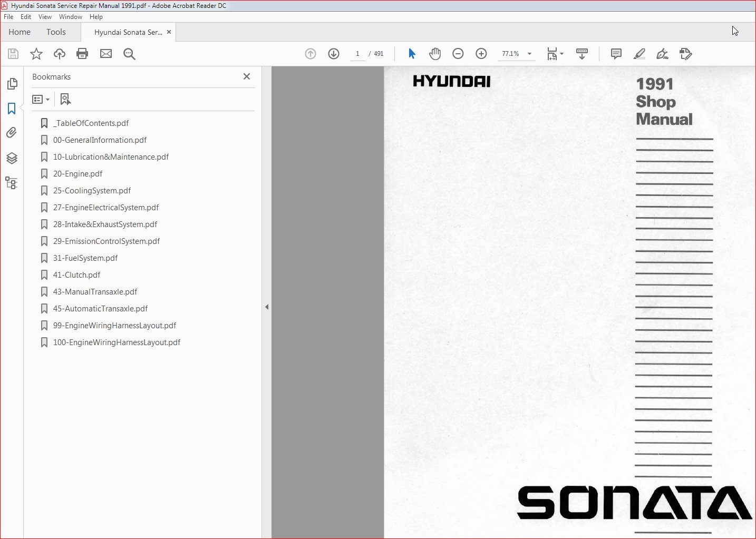Bookmark this file with the star icon
This screenshot has width=756, height=539.
point(36,54)
